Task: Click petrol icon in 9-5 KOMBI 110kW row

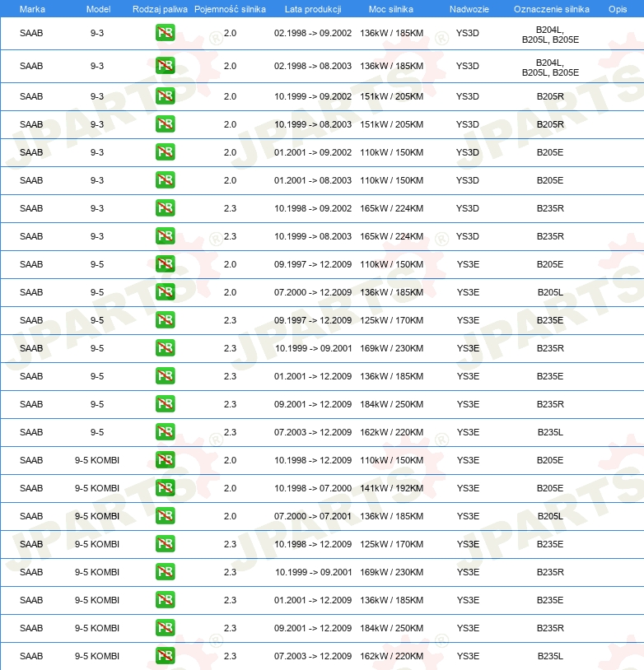Action: [165, 460]
